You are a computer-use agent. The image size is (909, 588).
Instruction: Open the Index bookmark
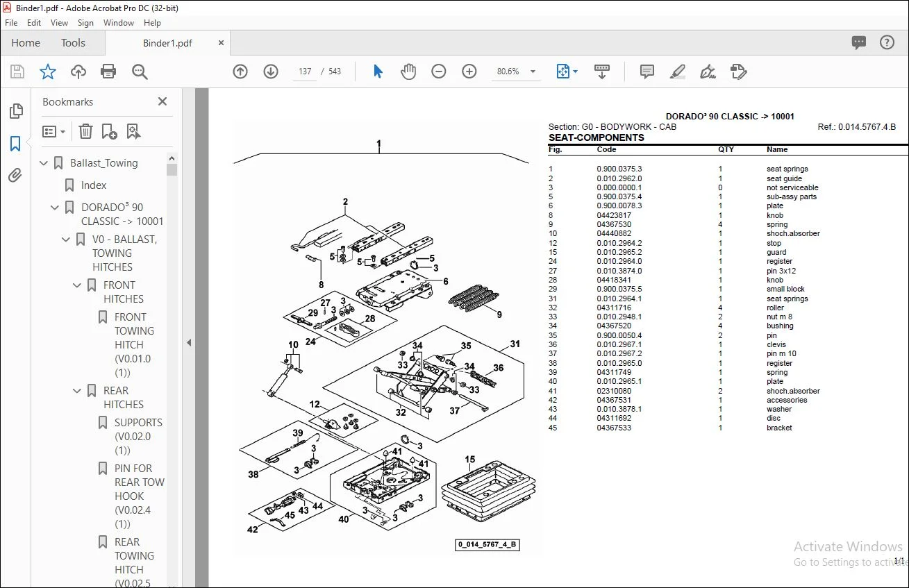[94, 185]
